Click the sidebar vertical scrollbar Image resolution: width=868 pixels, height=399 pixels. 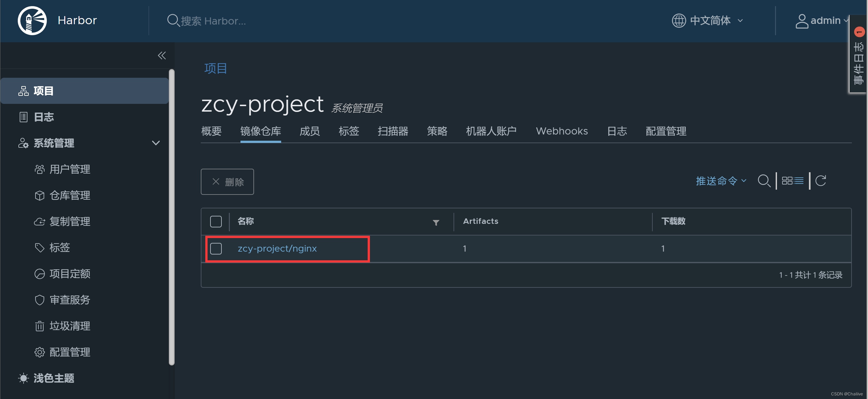point(171,217)
